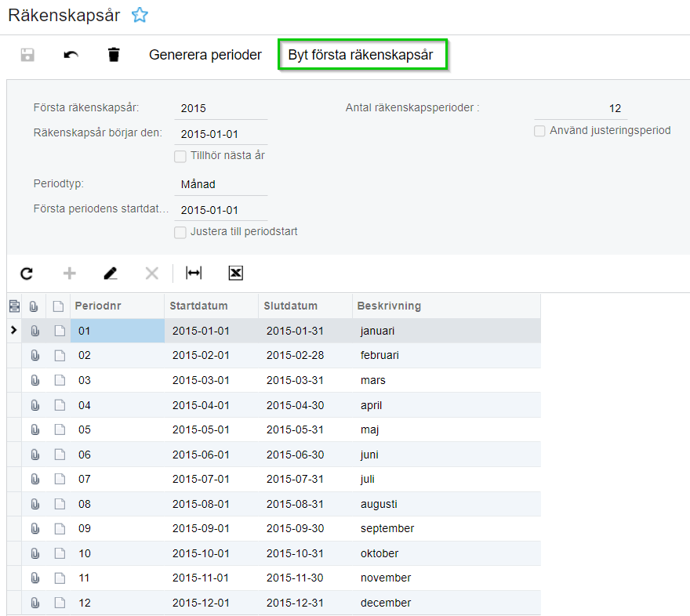Click end date 2015-02-28
Viewport: 690px width, 616px height.
pyautogui.click(x=295, y=355)
